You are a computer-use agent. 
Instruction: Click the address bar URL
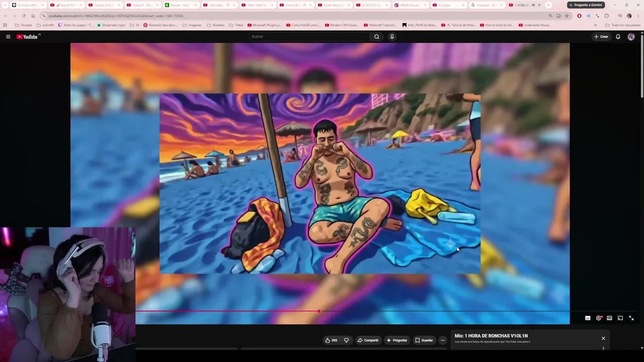(116, 16)
